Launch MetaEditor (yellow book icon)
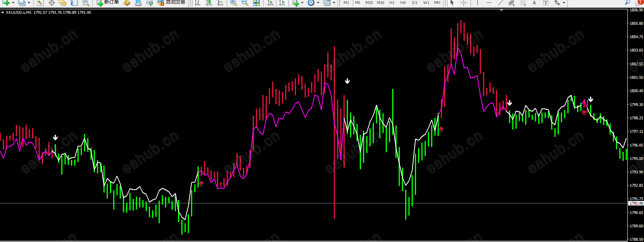 click(x=127, y=2)
